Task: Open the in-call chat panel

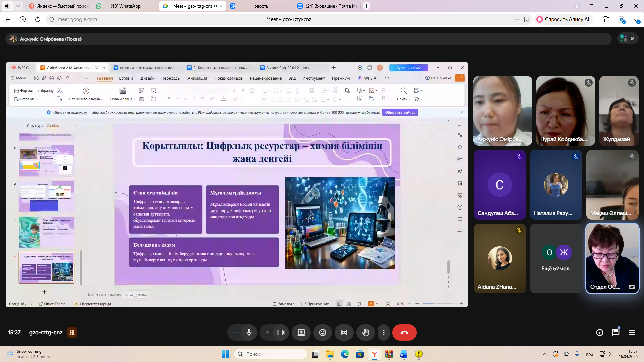Action: [x=615, y=333]
